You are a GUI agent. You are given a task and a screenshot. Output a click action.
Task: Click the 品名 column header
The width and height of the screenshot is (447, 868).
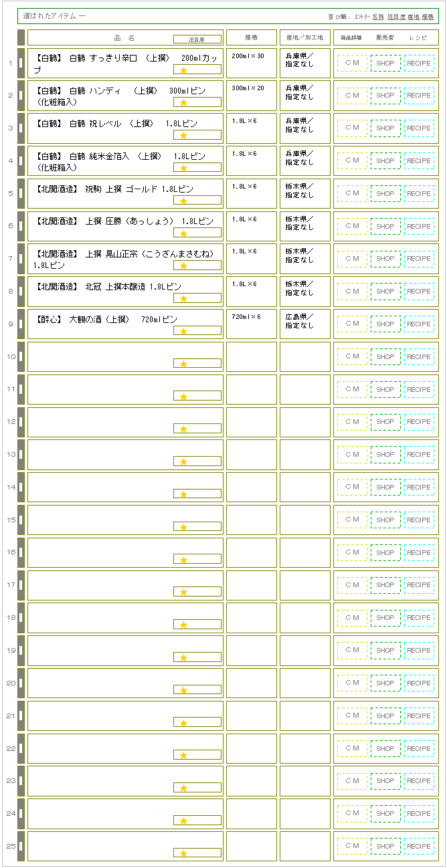124,38
